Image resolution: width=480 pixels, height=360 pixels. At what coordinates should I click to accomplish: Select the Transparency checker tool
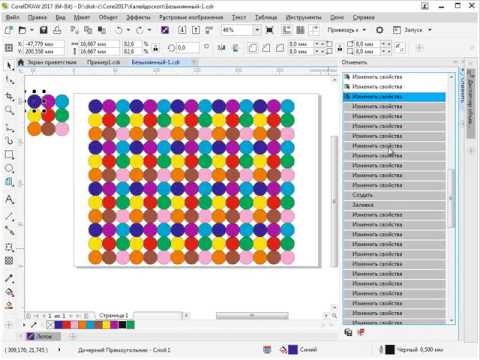tap(9, 261)
